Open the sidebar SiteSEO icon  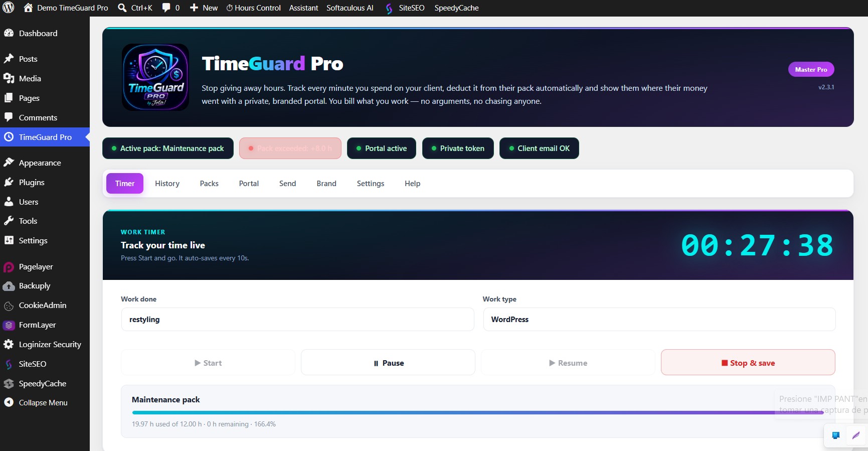pos(9,364)
